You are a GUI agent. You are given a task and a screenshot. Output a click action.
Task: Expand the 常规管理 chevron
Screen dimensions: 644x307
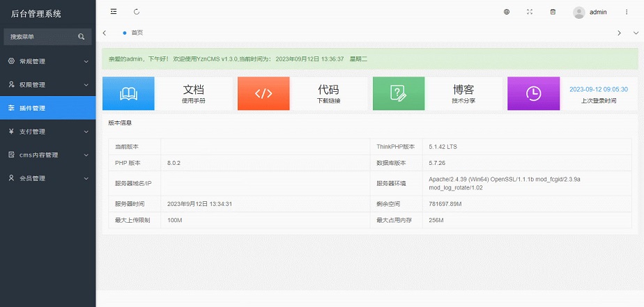(x=86, y=61)
